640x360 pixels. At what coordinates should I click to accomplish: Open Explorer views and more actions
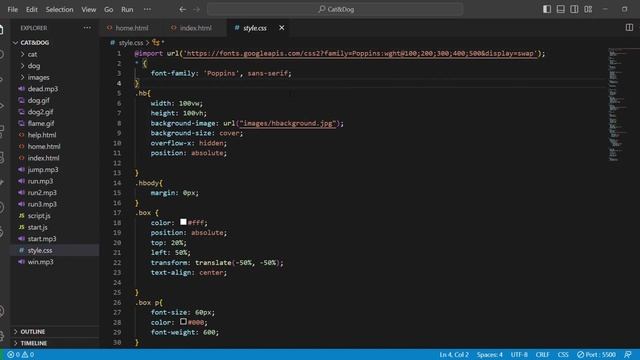click(x=87, y=28)
